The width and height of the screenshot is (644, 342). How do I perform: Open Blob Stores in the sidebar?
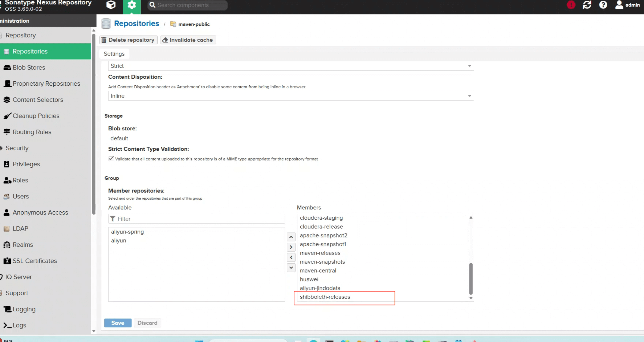29,68
